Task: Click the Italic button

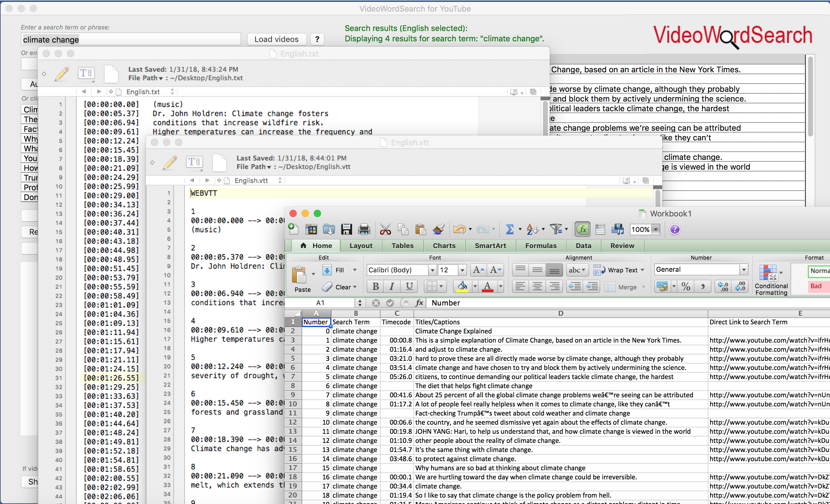Action: pyautogui.click(x=392, y=286)
